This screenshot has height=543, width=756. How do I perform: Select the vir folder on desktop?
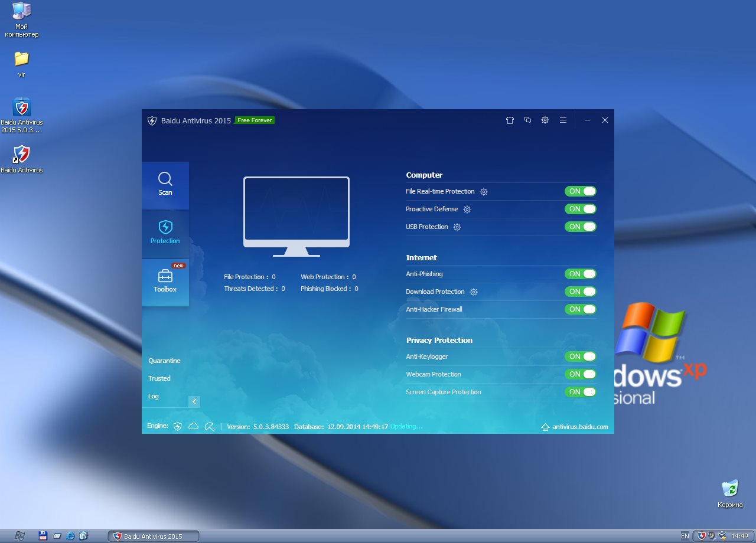click(22, 65)
